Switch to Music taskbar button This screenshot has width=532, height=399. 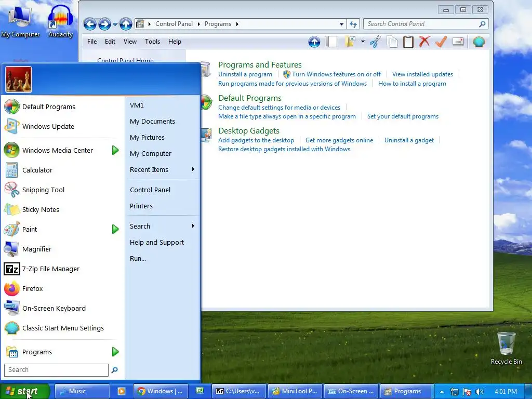[x=82, y=391]
